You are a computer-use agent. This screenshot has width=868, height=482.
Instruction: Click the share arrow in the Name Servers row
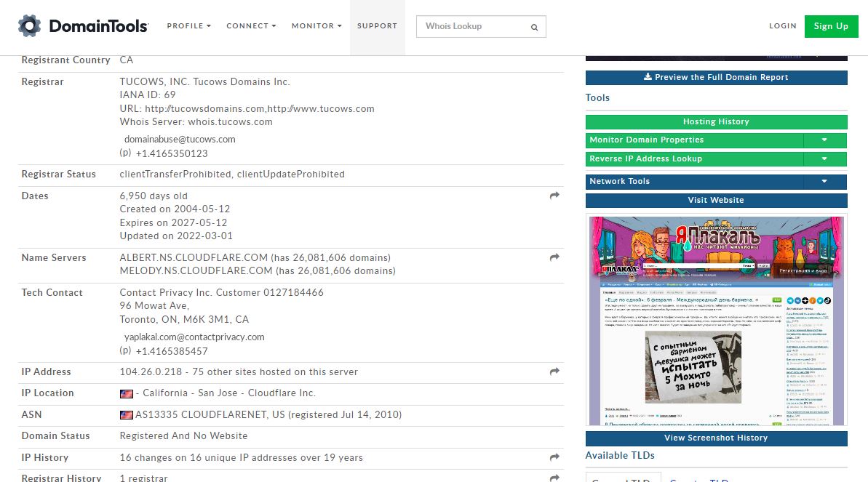click(554, 257)
